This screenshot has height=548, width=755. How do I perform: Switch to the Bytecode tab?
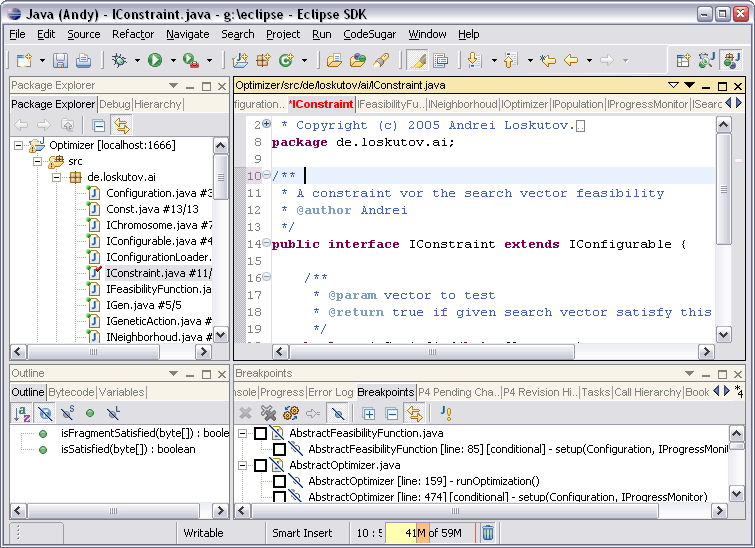coord(71,392)
